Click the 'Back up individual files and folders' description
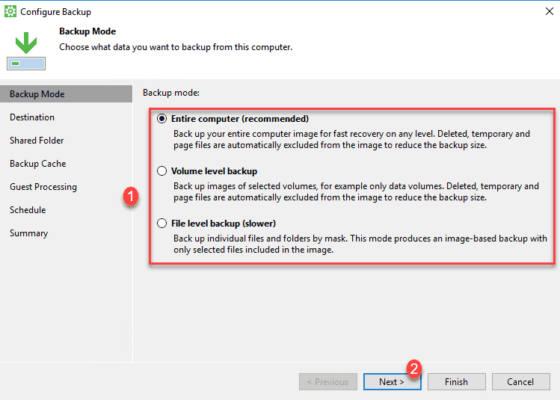The width and height of the screenshot is (560, 400). click(x=360, y=244)
